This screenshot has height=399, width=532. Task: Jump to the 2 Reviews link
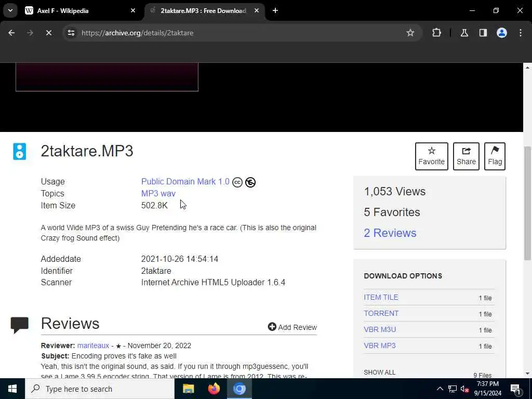[x=390, y=233]
